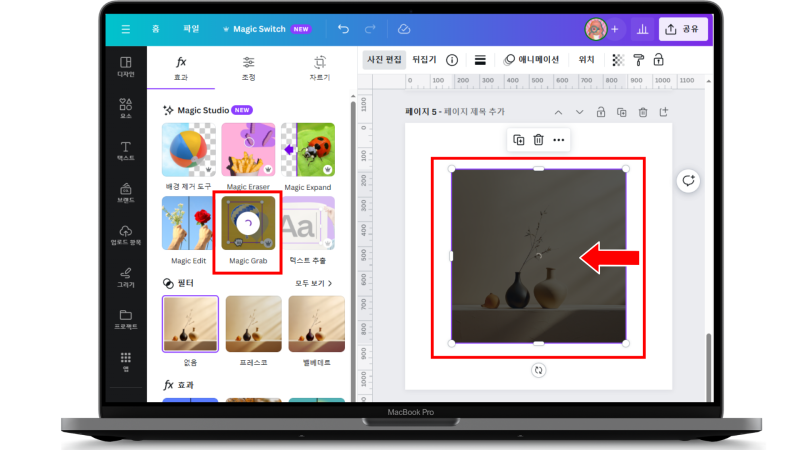Apply the 프레스코 filter
This screenshot has height=450, width=800.
pos(254,324)
